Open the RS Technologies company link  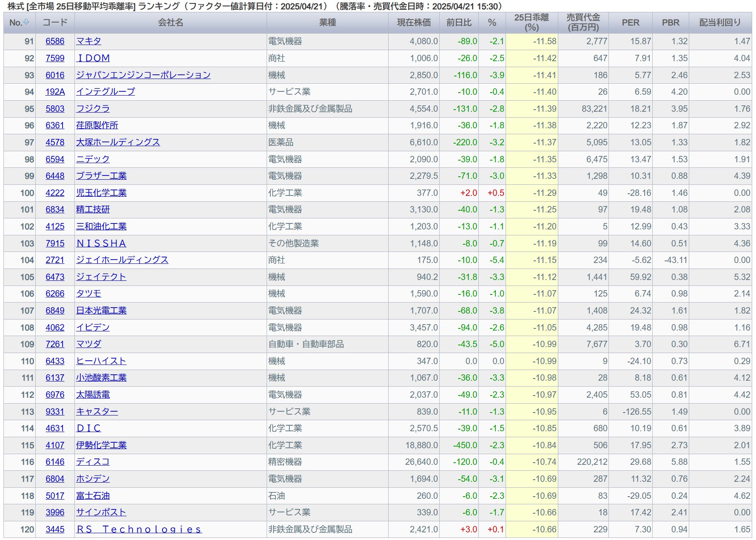point(139,529)
